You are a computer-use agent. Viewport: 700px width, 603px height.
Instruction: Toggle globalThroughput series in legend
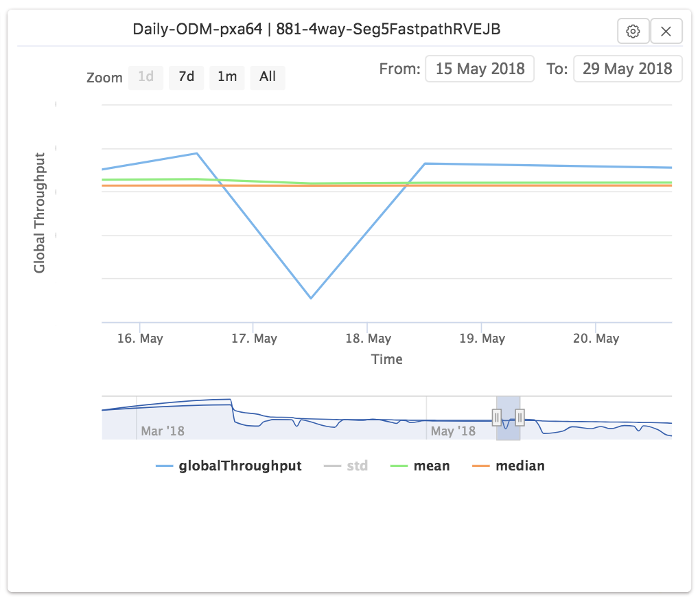pos(229,466)
